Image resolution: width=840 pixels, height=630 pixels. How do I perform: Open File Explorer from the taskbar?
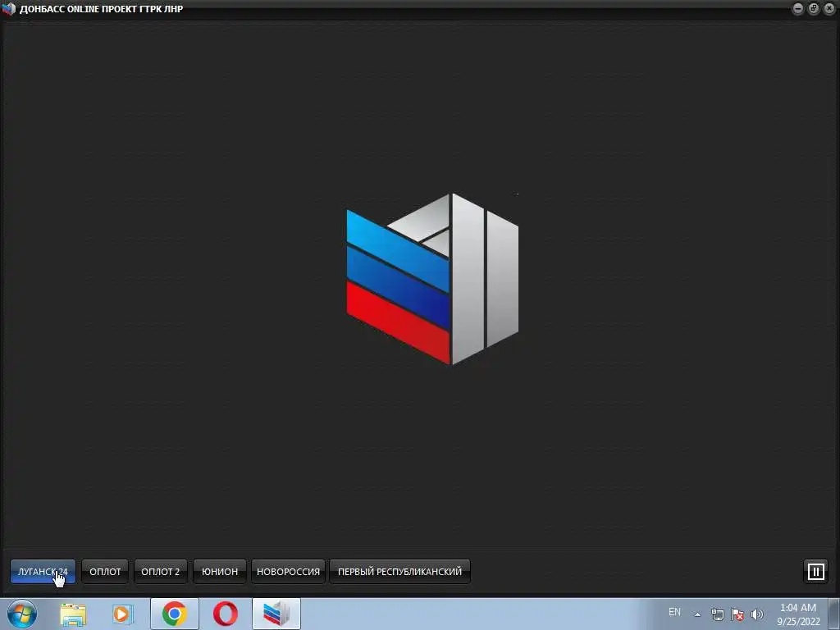(x=73, y=614)
